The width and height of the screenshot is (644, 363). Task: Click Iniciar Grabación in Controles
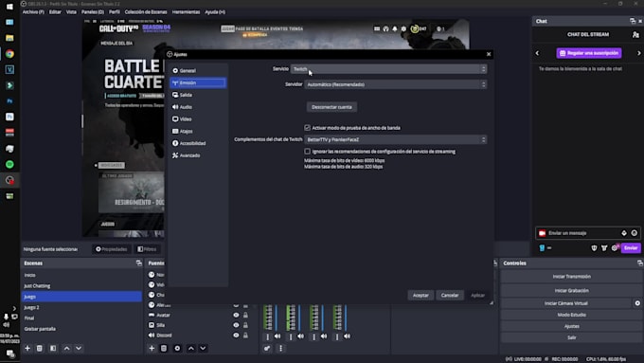571,290
